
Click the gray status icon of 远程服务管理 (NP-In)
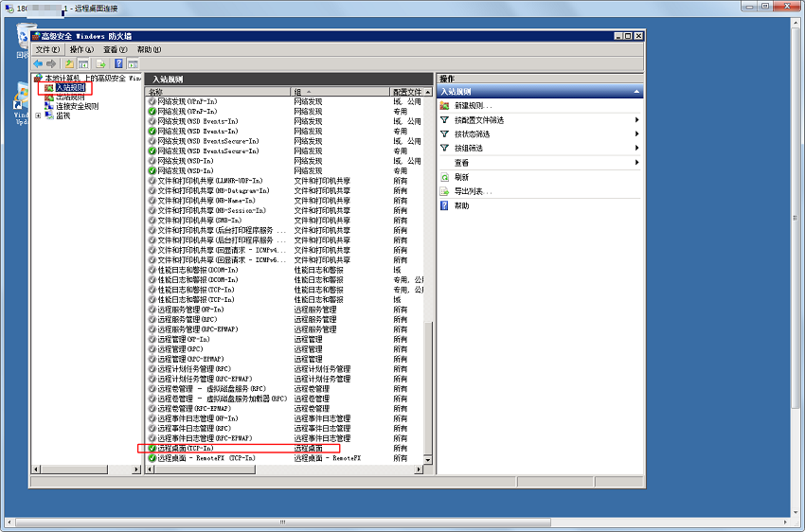(152, 310)
